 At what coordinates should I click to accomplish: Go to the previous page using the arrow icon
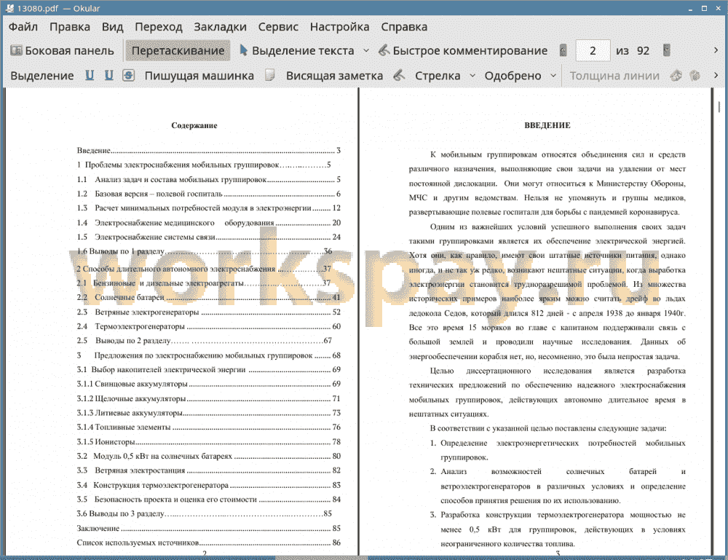click(563, 50)
